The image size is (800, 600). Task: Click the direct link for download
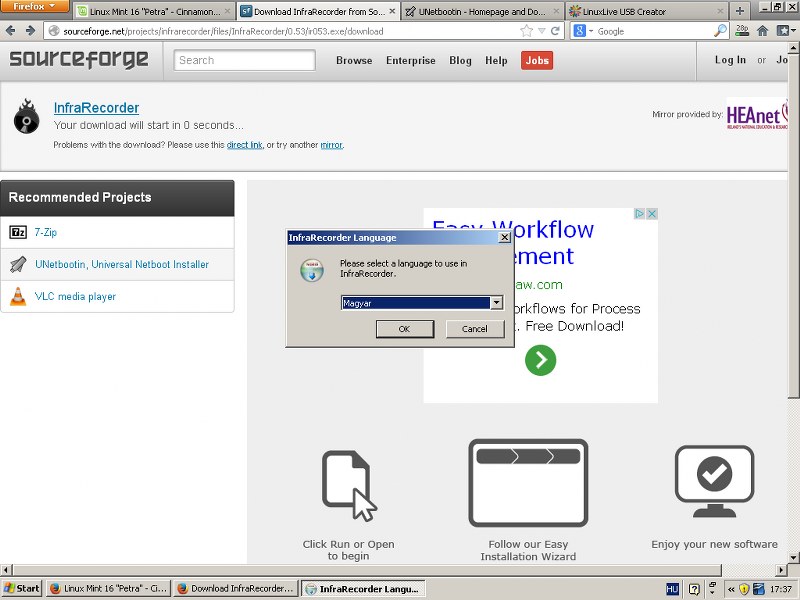coord(244,145)
